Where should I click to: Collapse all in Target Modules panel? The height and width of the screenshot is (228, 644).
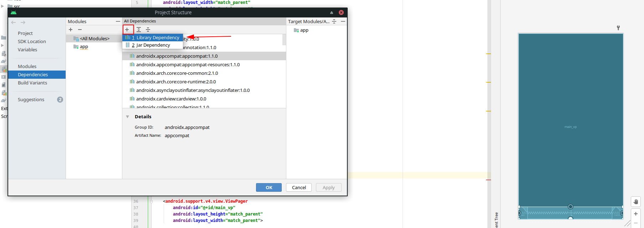(334, 21)
